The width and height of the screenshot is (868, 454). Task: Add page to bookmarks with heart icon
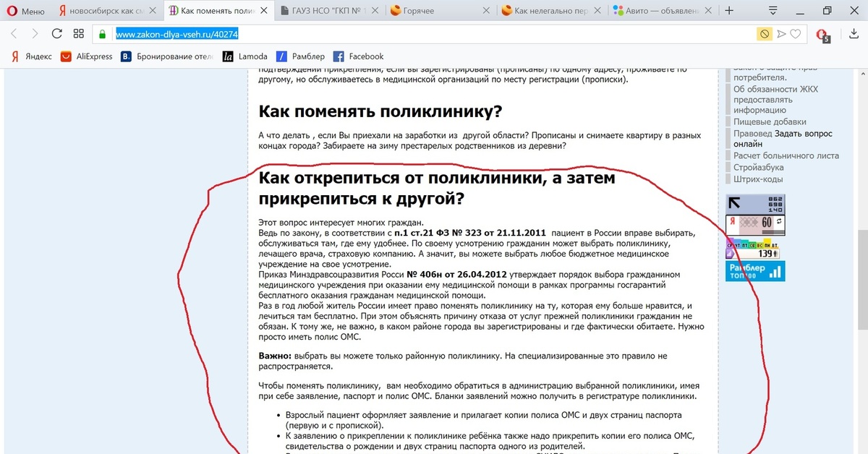pos(796,34)
